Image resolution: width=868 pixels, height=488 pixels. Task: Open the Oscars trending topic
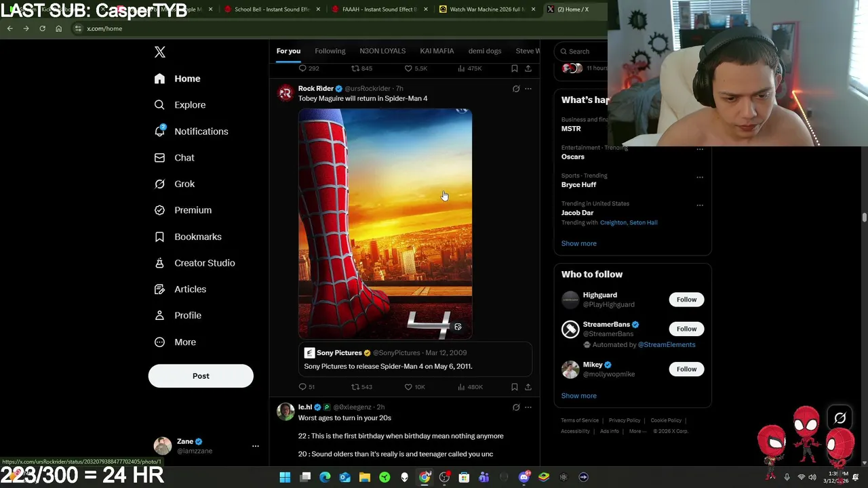tap(573, 157)
